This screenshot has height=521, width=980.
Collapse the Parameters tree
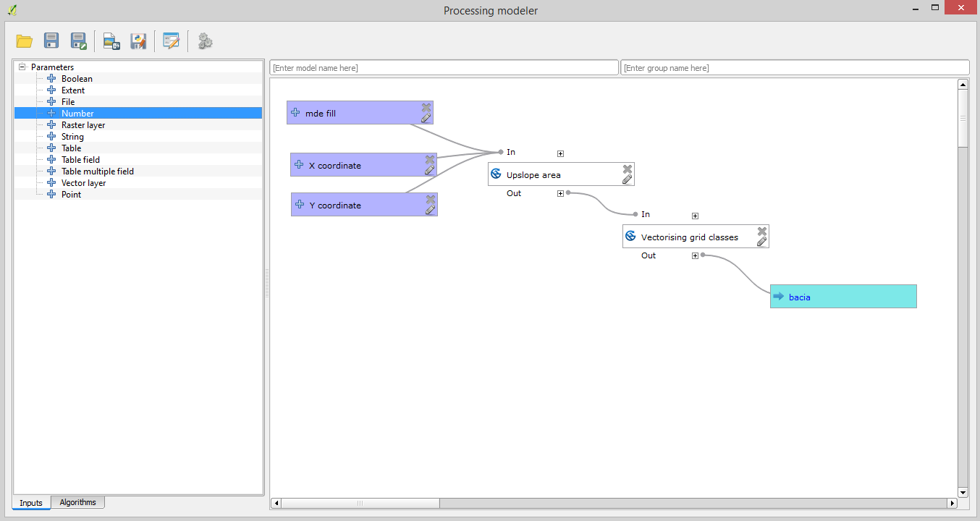tap(22, 67)
